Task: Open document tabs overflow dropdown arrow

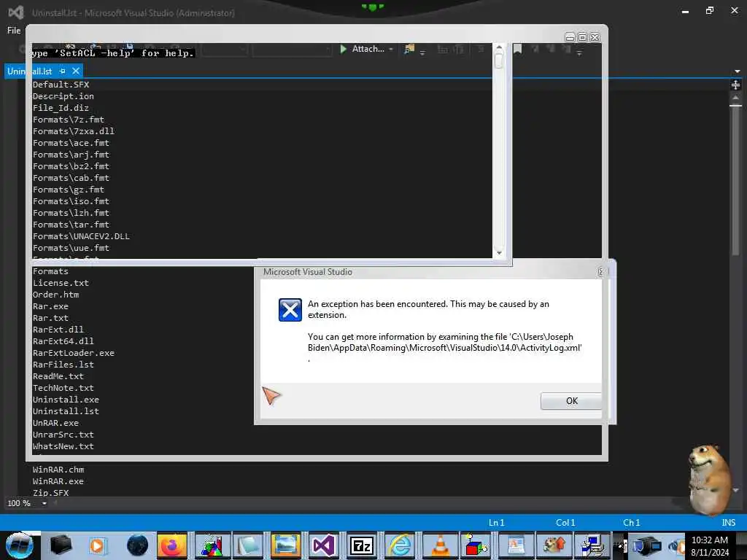Action: [737, 71]
